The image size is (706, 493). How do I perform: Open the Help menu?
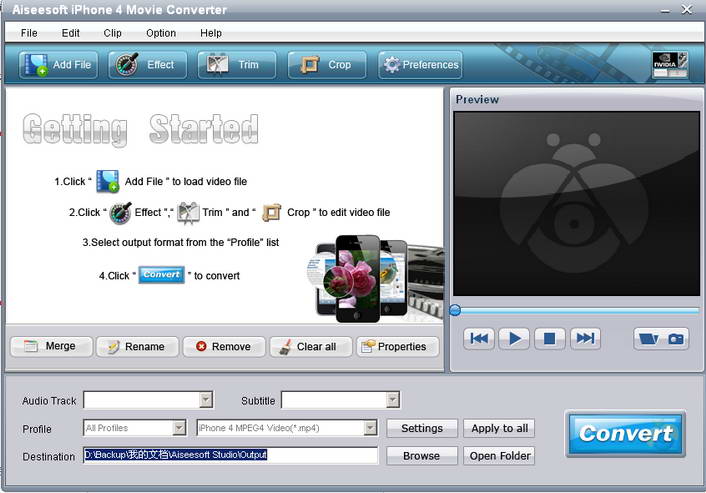211,33
